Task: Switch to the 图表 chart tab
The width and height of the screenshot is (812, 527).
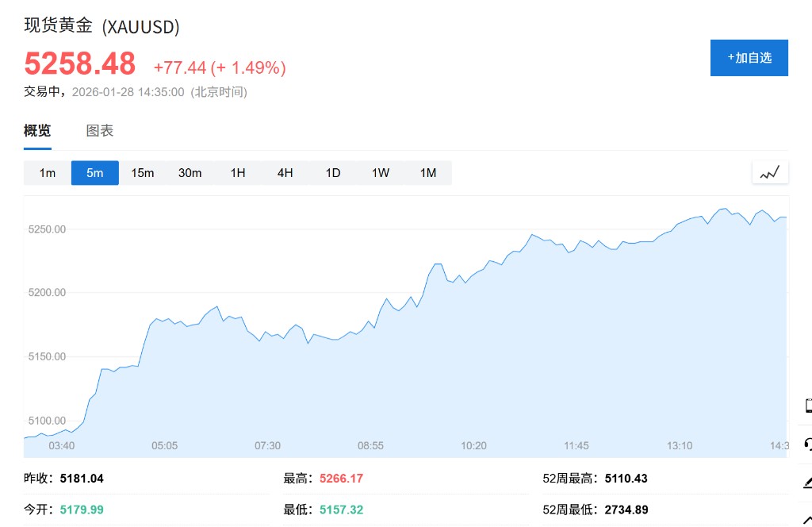Action: click(x=100, y=131)
